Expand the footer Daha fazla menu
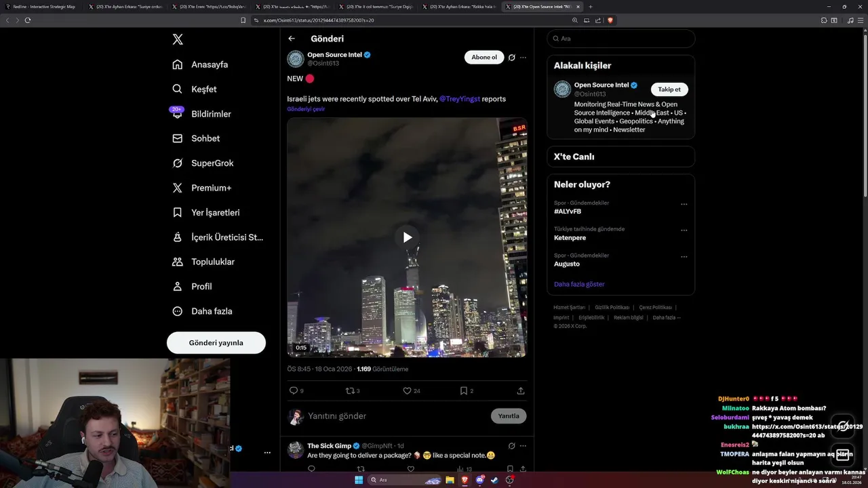This screenshot has height=488, width=868. (x=667, y=317)
